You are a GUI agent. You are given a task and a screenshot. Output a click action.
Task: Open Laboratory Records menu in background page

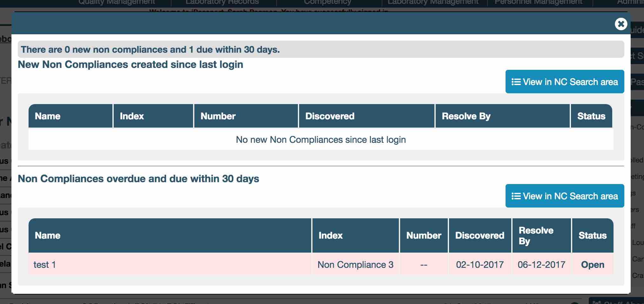tap(222, 3)
